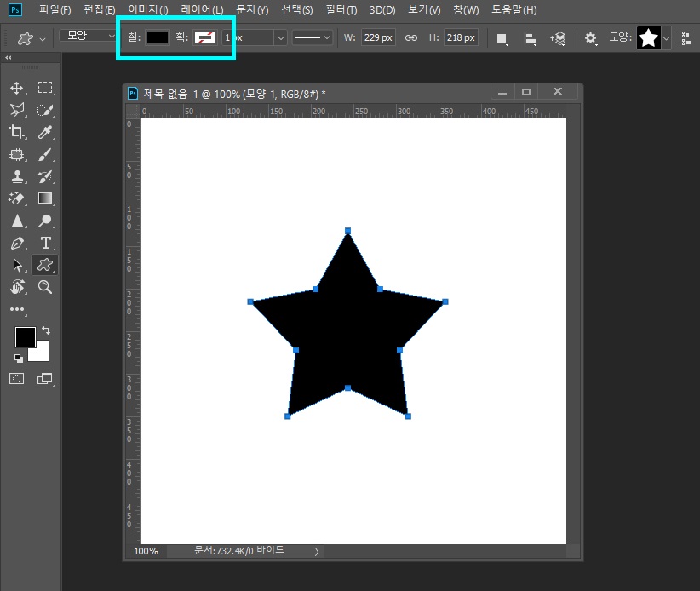Open the custom shape picker arrow
This screenshot has height=591, width=700.
tap(666, 38)
